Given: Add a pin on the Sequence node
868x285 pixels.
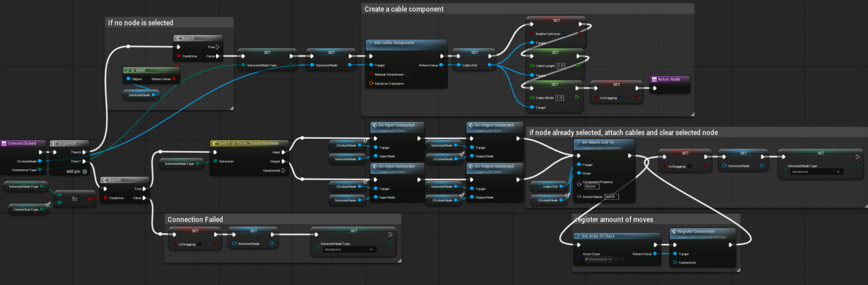Looking at the screenshot, I should pyautogui.click(x=76, y=172).
